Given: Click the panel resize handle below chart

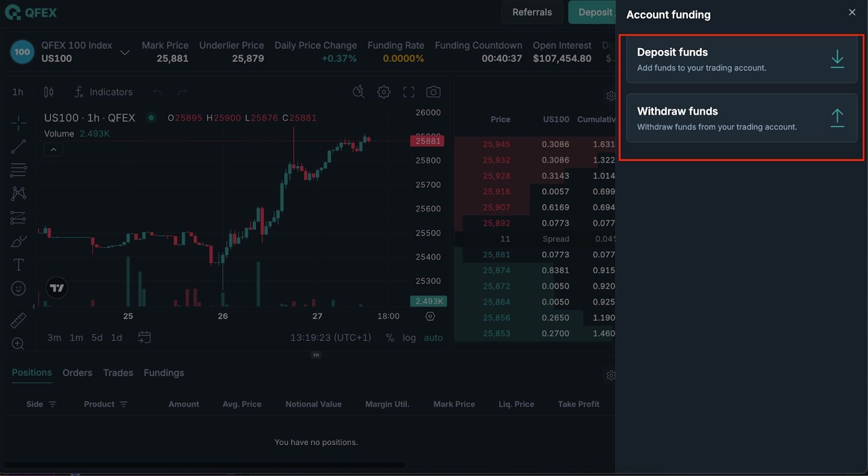Looking at the screenshot, I should click(x=316, y=355).
